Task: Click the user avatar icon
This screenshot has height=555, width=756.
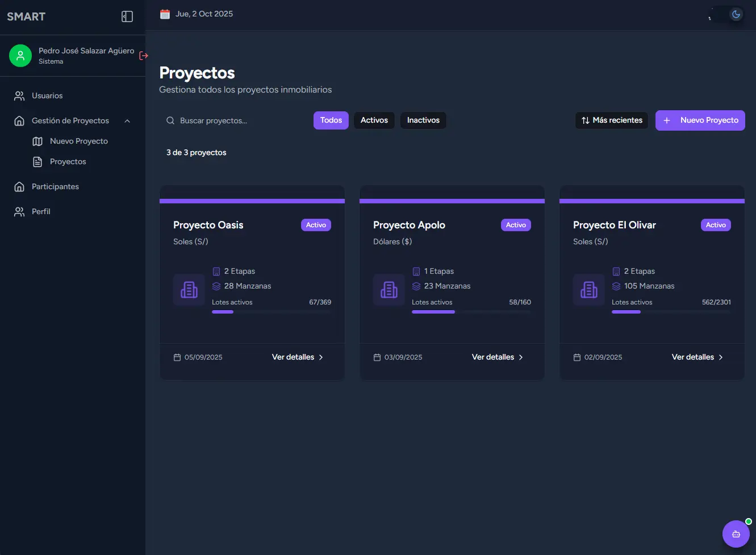Action: click(20, 56)
